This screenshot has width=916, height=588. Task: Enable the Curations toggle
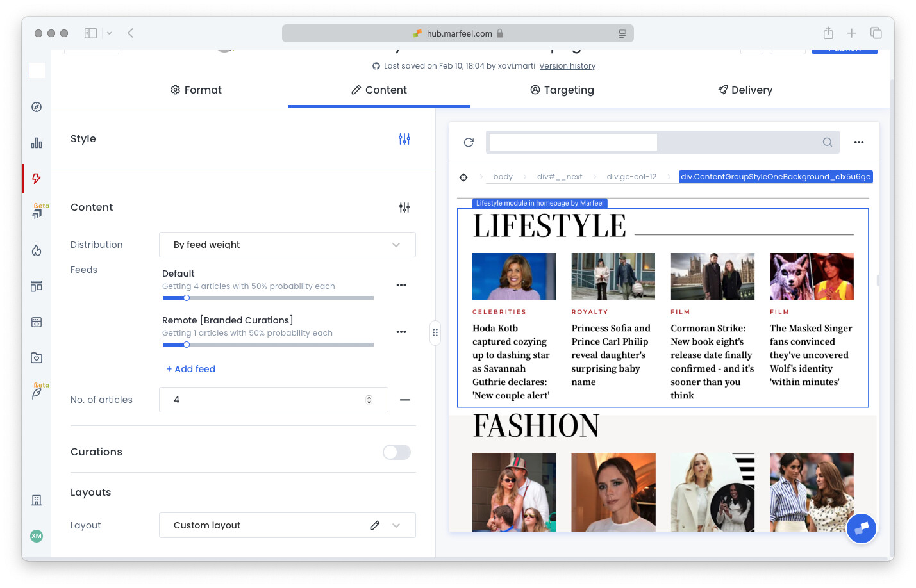click(396, 452)
